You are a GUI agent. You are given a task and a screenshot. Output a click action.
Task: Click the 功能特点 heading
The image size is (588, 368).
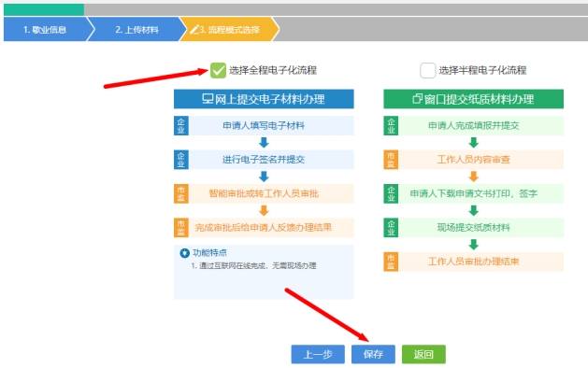[209, 253]
